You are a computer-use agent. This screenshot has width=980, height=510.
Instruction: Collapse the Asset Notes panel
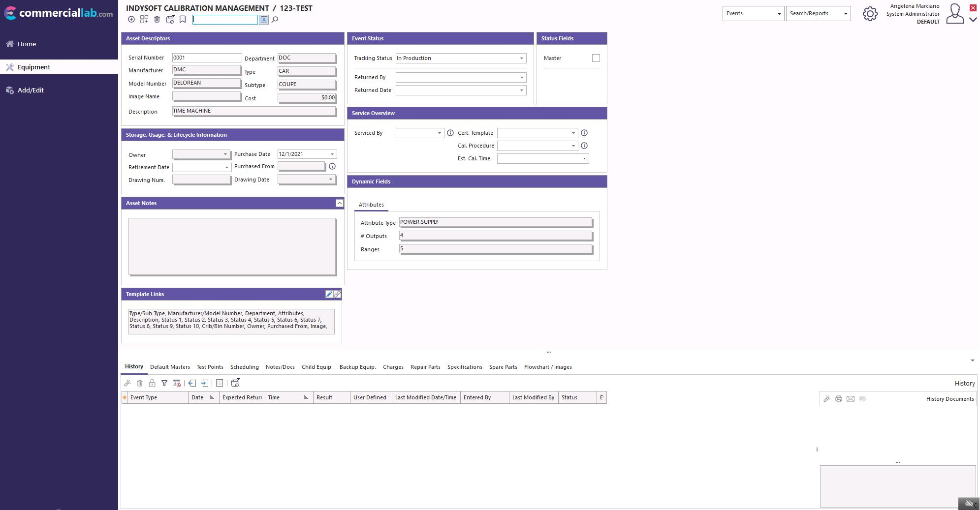click(339, 203)
